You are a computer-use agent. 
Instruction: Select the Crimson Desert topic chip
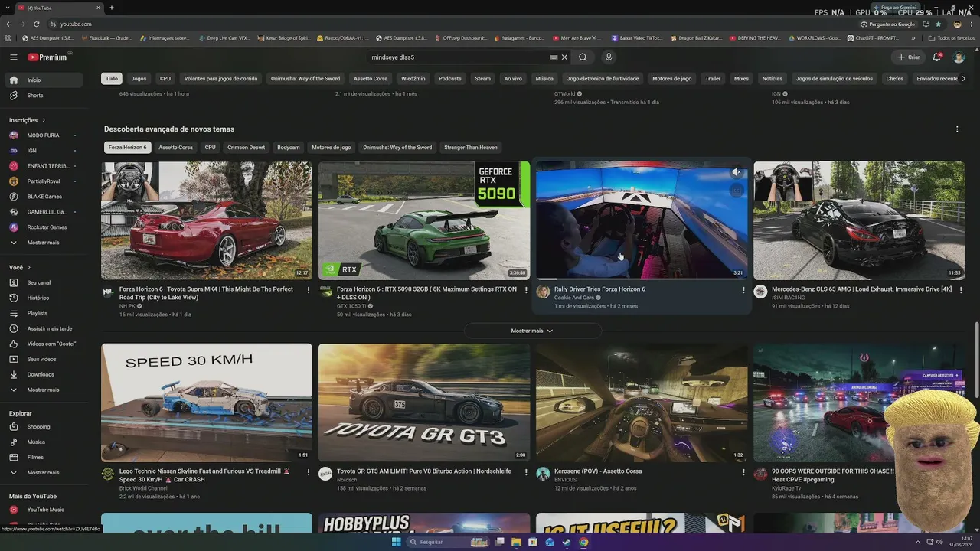[246, 148]
